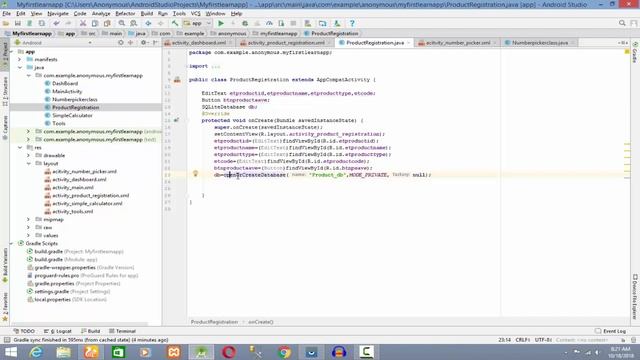Open the Build tool window
Viewport: 640px width, 360px height.
tap(90, 331)
